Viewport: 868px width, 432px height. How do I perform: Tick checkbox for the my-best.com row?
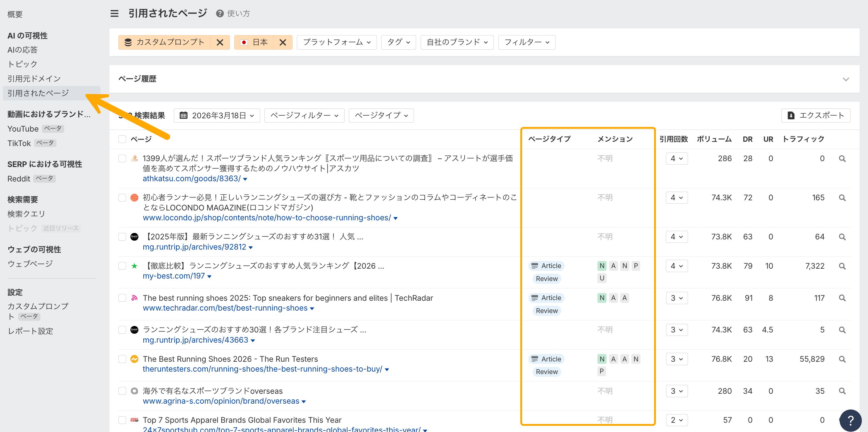[122, 266]
